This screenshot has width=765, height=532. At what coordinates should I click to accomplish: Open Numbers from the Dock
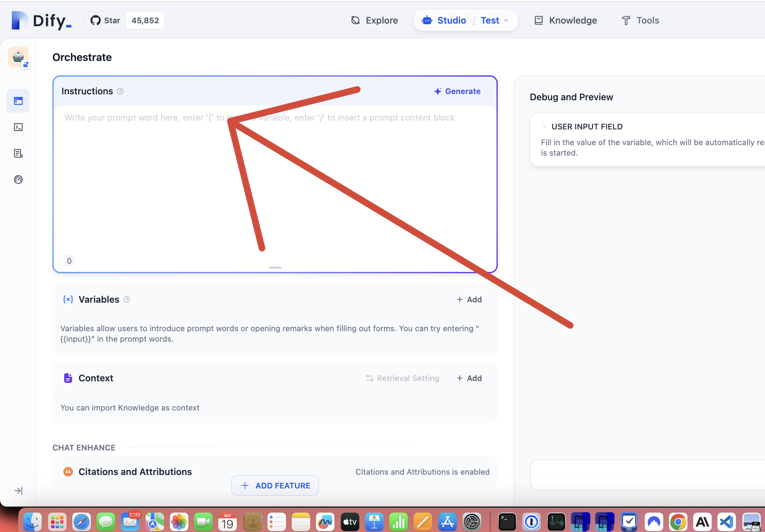[x=399, y=522]
